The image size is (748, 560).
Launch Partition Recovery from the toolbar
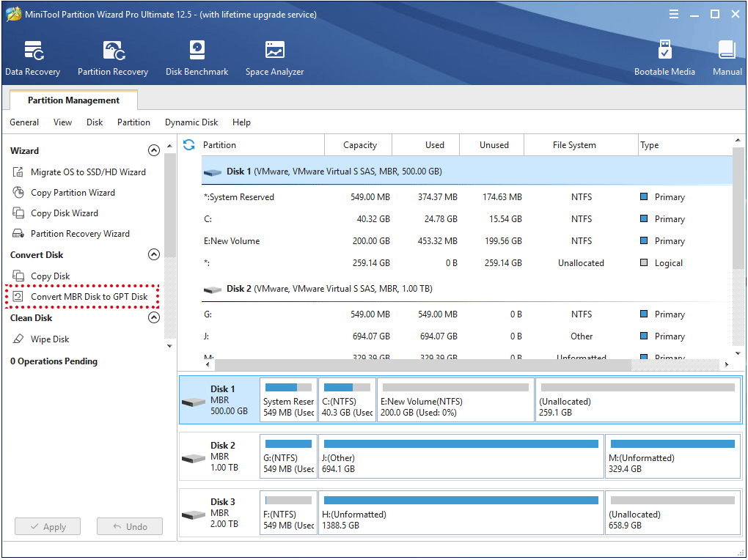pyautogui.click(x=113, y=58)
